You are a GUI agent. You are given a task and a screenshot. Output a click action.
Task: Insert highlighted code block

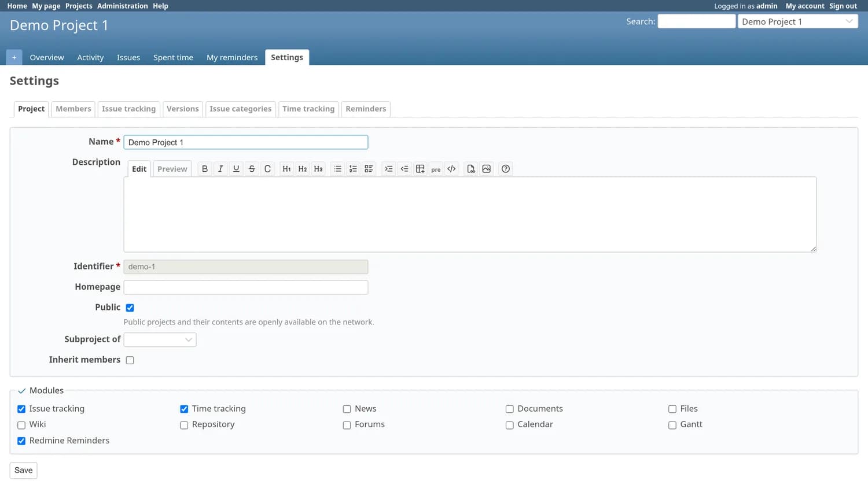tap(451, 169)
